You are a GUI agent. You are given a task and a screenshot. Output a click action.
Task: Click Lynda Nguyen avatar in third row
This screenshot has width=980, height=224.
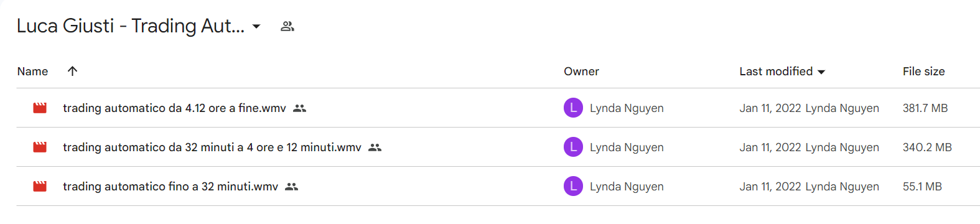tap(573, 186)
